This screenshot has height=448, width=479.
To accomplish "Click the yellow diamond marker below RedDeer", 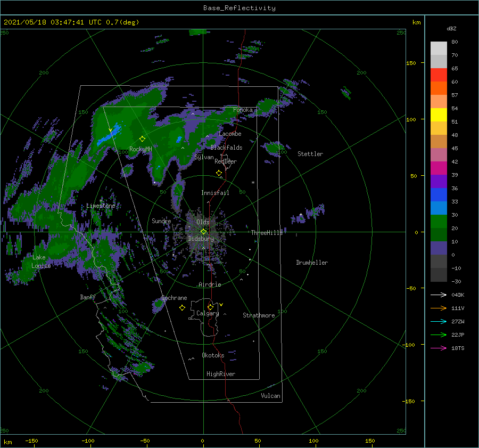I will pyautogui.click(x=219, y=173).
